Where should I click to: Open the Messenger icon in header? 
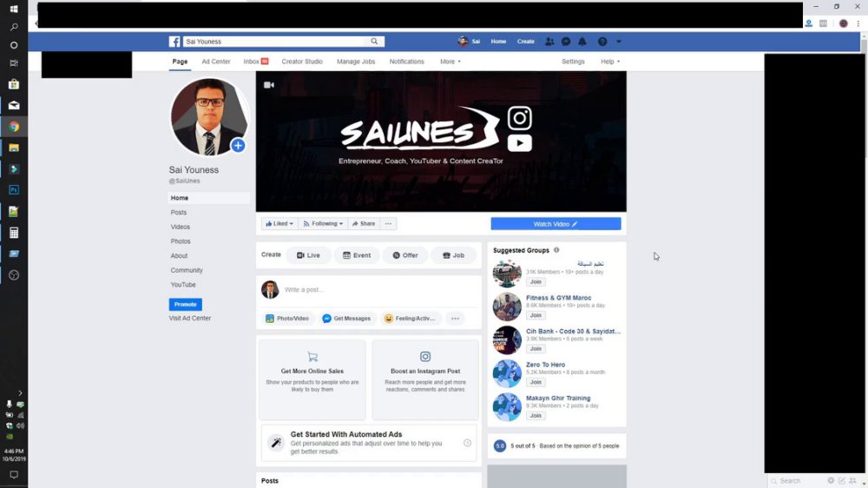[566, 42]
